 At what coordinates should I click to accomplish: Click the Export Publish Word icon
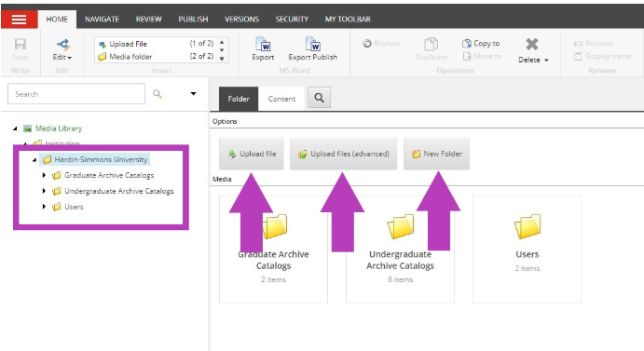click(x=313, y=44)
